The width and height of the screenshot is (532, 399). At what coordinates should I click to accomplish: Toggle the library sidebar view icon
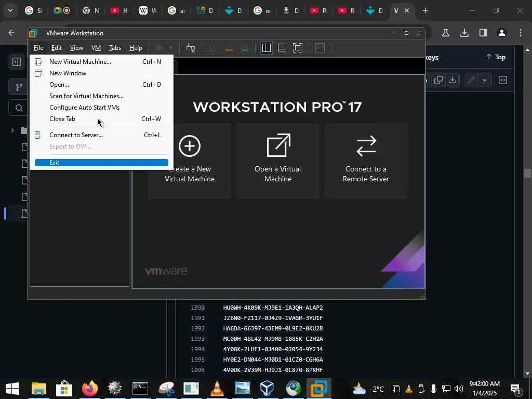point(267,48)
